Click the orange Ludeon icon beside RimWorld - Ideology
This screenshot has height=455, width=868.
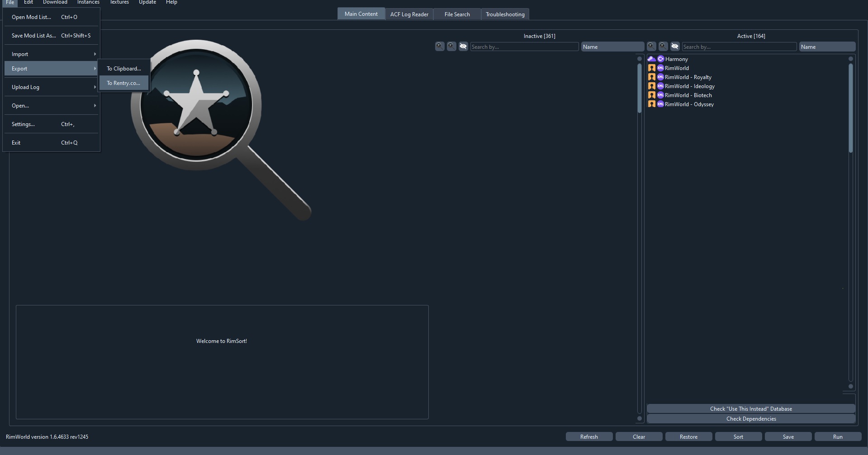coord(652,86)
